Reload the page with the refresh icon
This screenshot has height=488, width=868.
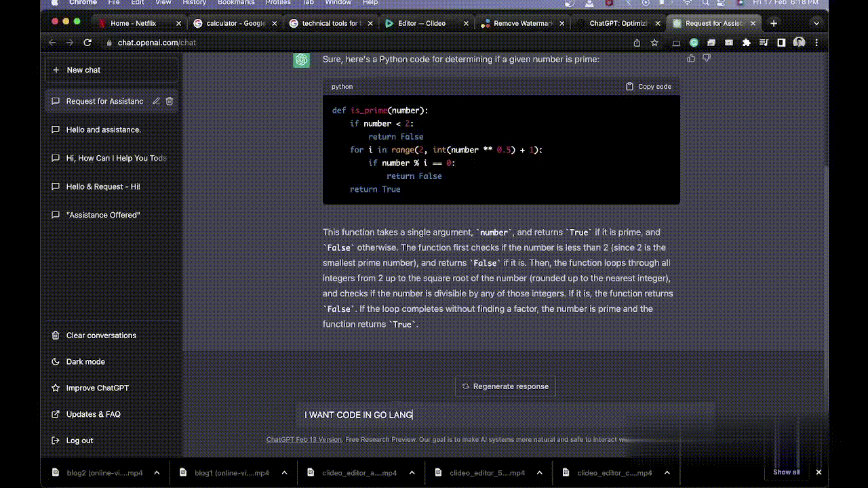[87, 43]
